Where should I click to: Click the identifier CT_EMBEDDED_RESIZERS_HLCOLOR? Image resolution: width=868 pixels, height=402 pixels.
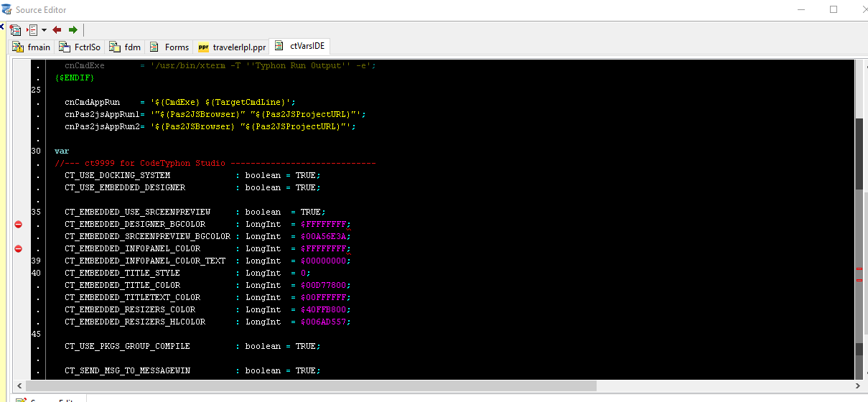135,322
